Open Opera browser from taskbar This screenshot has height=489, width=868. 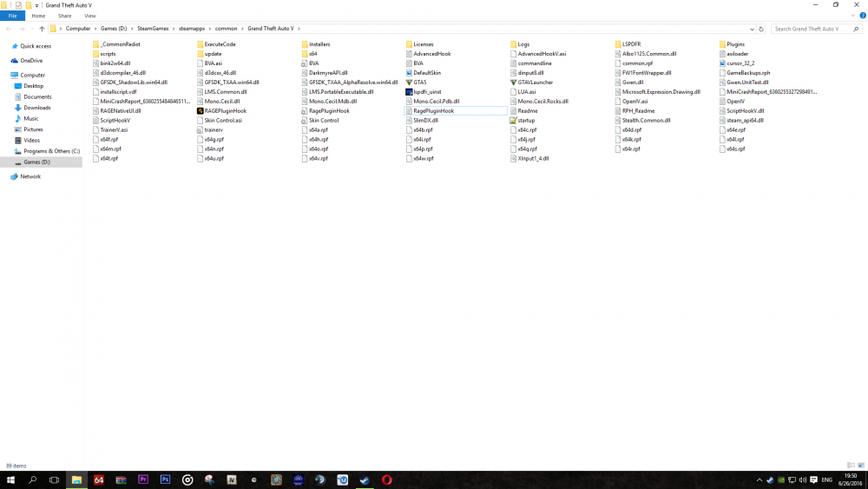[x=386, y=479]
